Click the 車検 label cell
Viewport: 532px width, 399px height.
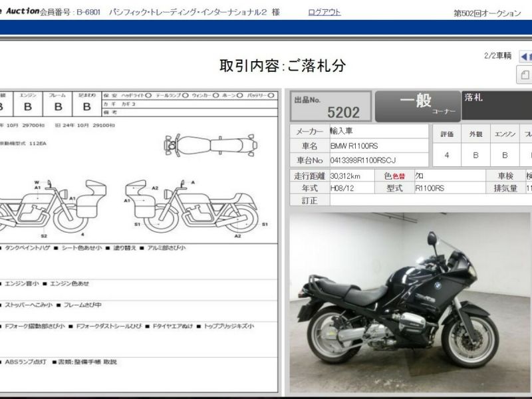point(505,176)
